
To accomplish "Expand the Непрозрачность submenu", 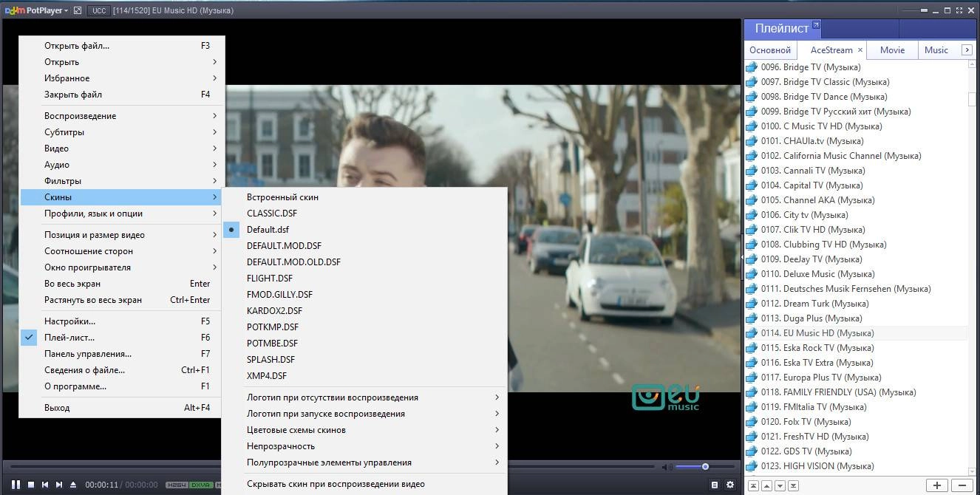I will [365, 446].
